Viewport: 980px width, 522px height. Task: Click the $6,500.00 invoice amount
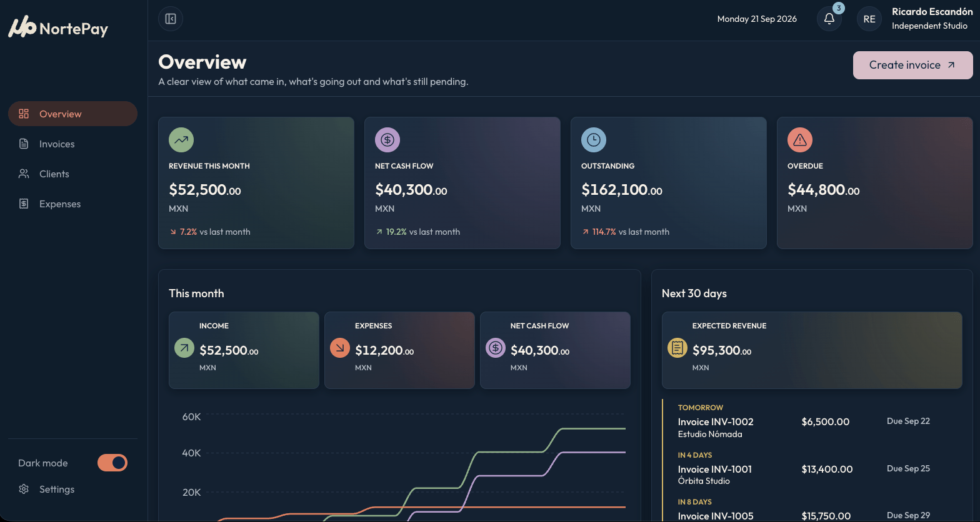[x=826, y=421]
